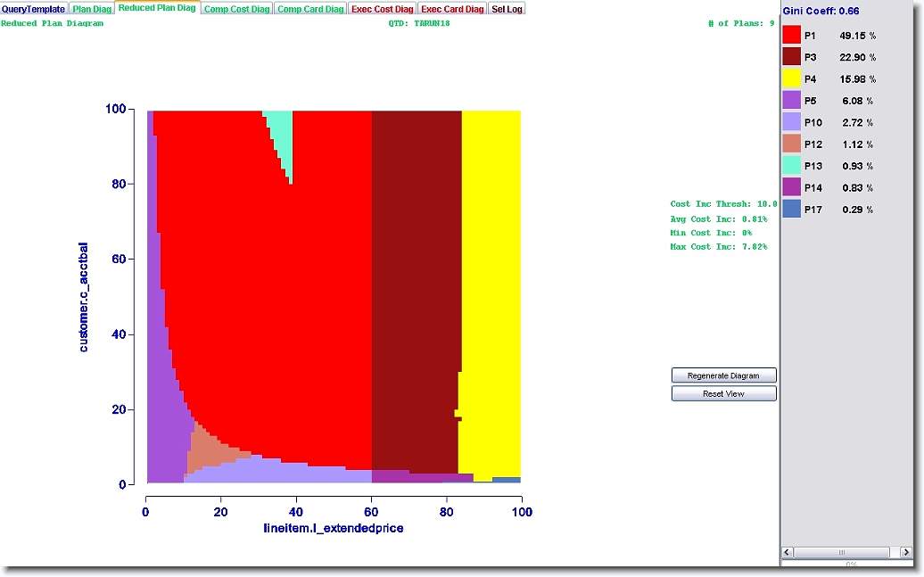
Task: Select the Reduced Plan Diag tab
Action: pyautogui.click(x=157, y=8)
